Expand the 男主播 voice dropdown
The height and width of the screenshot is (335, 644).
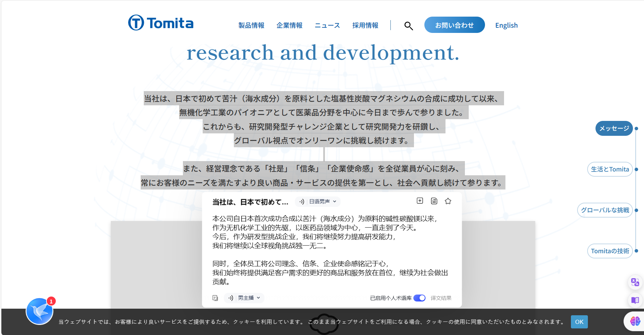[248, 298]
